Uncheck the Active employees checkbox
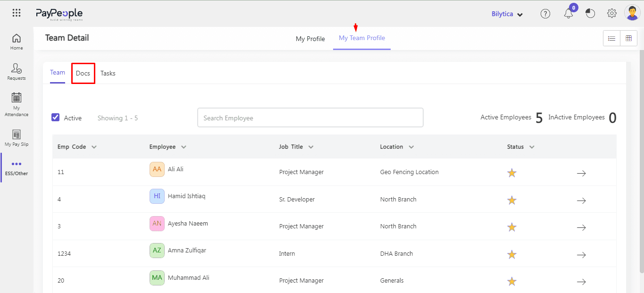 (x=55, y=117)
